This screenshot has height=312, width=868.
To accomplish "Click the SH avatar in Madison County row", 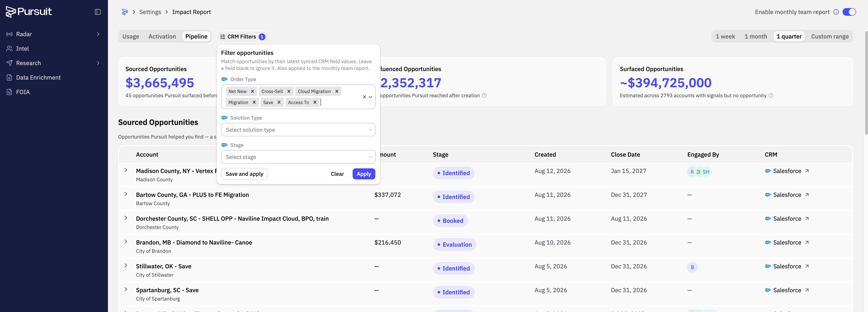I will point(706,172).
